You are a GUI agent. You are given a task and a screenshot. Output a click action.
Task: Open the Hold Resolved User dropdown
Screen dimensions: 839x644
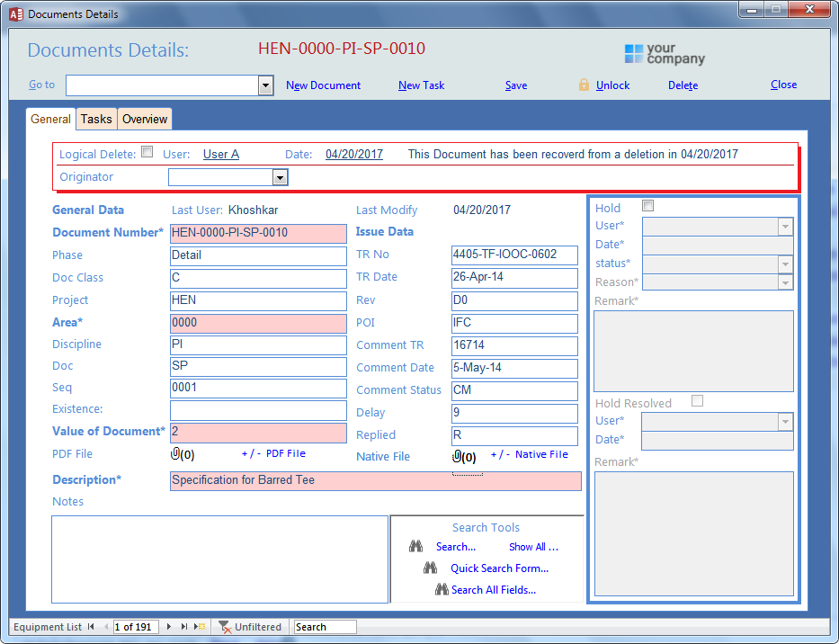(x=785, y=422)
